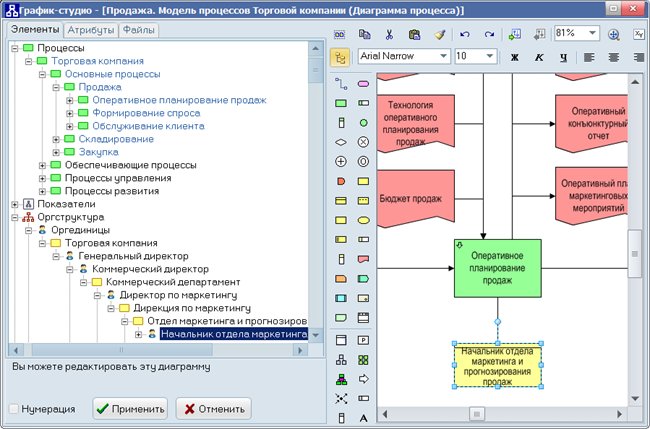
Task: Click the Отменить button
Action: 213,409
